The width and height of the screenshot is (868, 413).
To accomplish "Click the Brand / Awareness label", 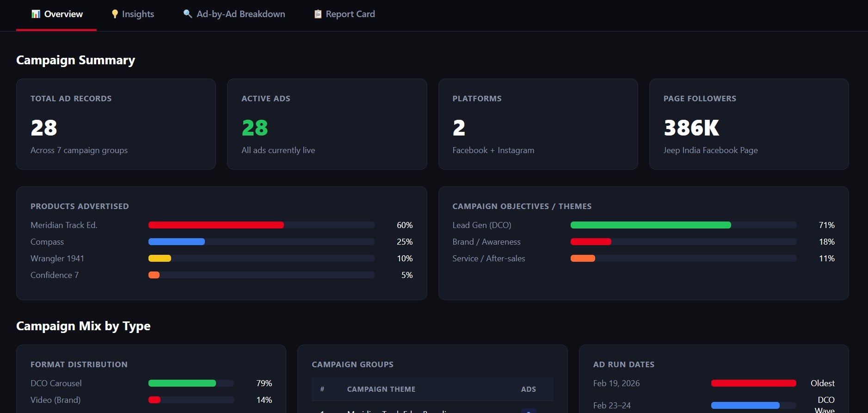I will (x=486, y=242).
